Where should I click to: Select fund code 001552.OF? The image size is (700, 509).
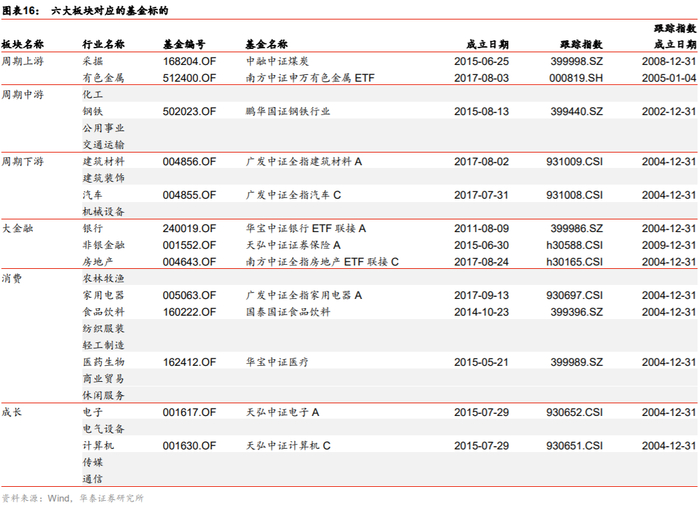(189, 245)
